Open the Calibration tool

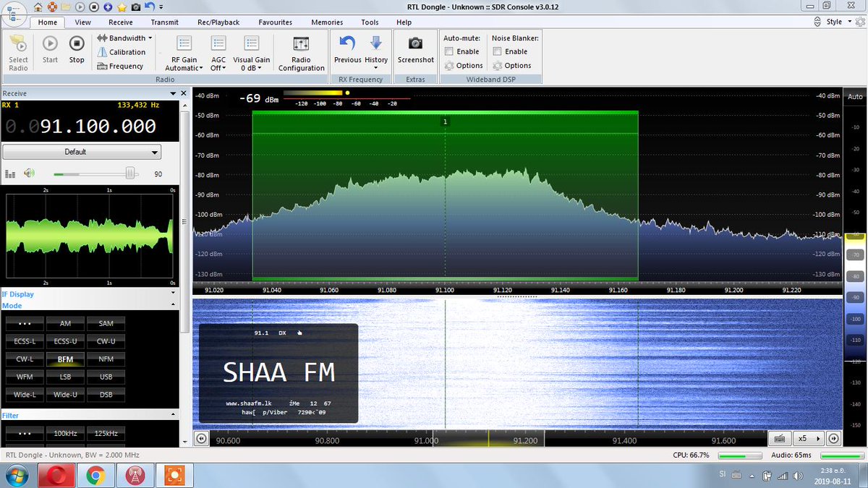click(123, 52)
